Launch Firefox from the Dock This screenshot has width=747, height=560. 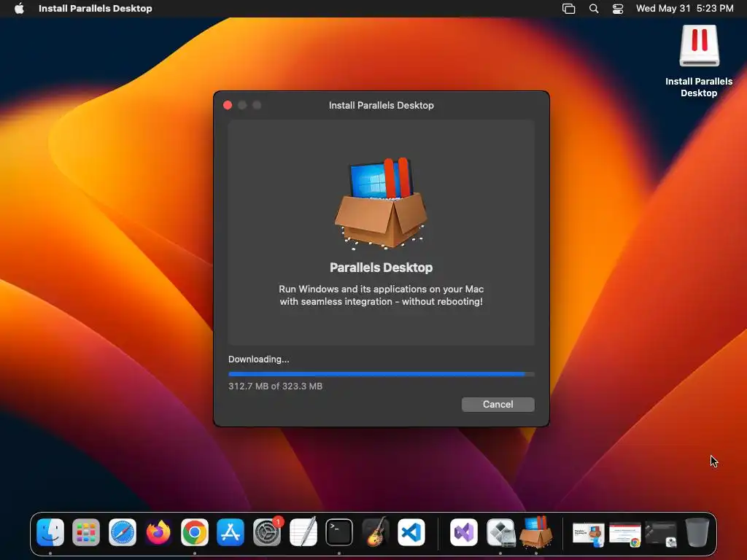point(158,532)
